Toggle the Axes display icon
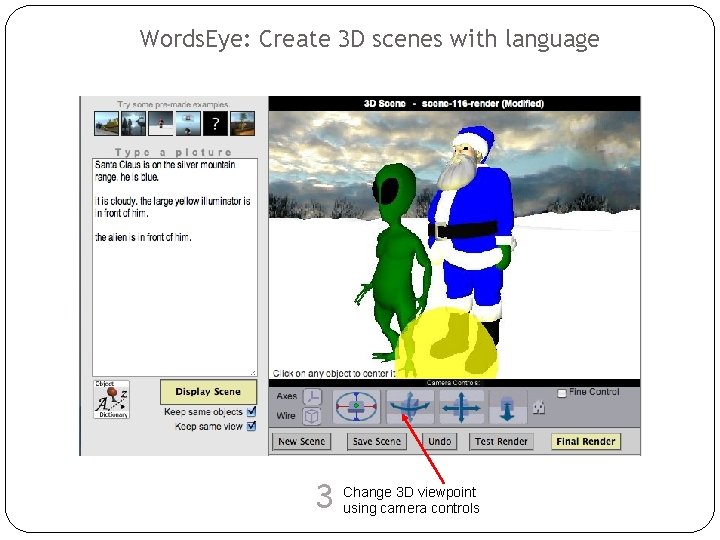Viewport: 720px width, 540px height. pos(313,396)
